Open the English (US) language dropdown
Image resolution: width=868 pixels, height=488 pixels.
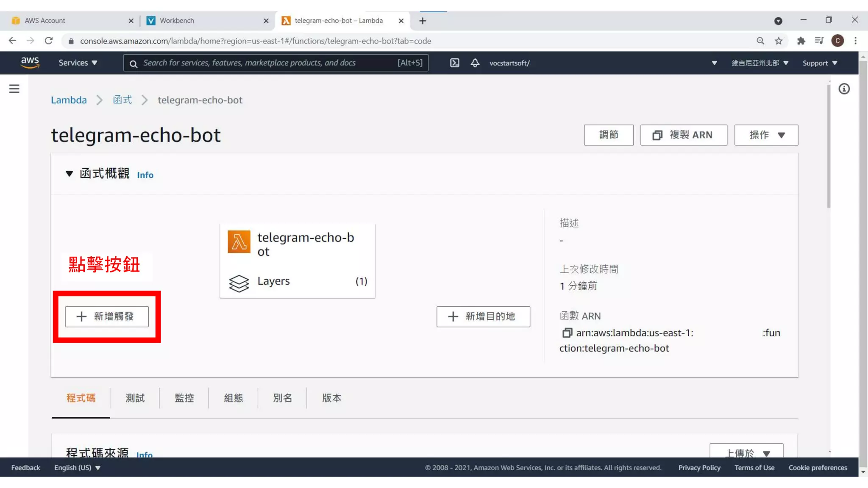click(x=78, y=468)
